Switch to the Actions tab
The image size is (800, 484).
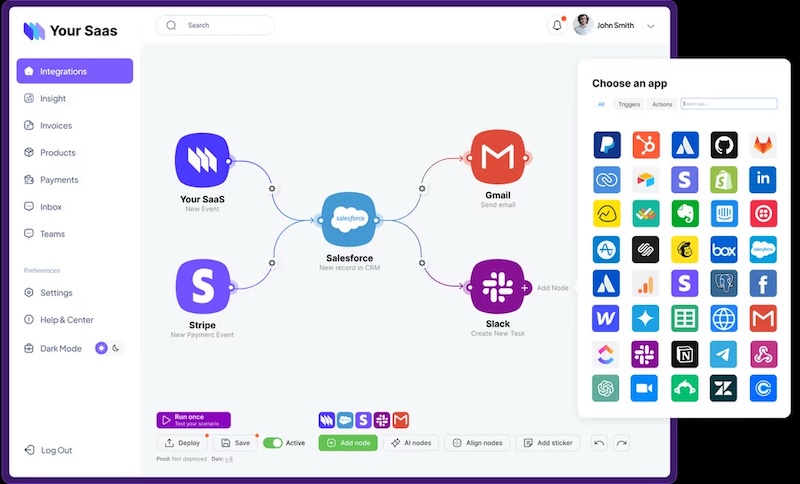(662, 104)
